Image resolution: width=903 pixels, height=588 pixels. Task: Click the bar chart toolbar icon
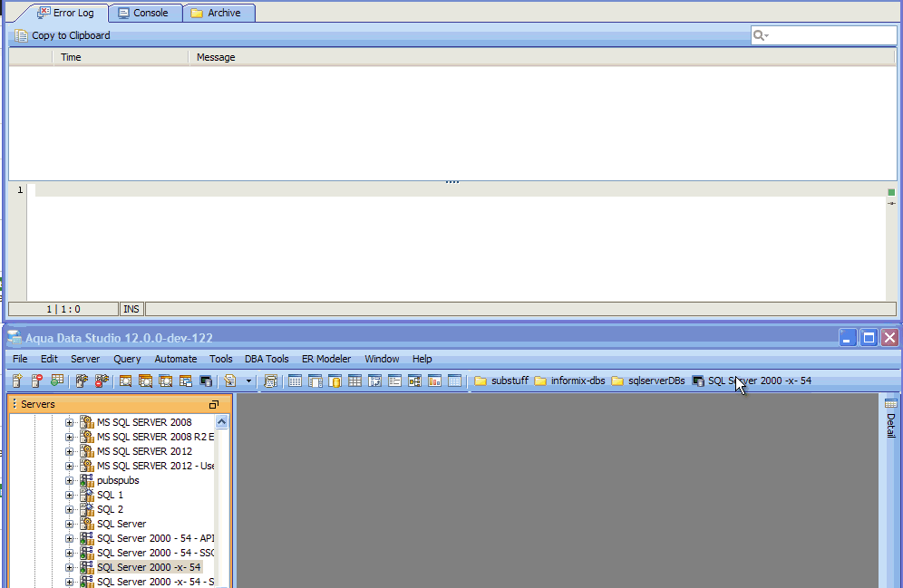point(435,381)
